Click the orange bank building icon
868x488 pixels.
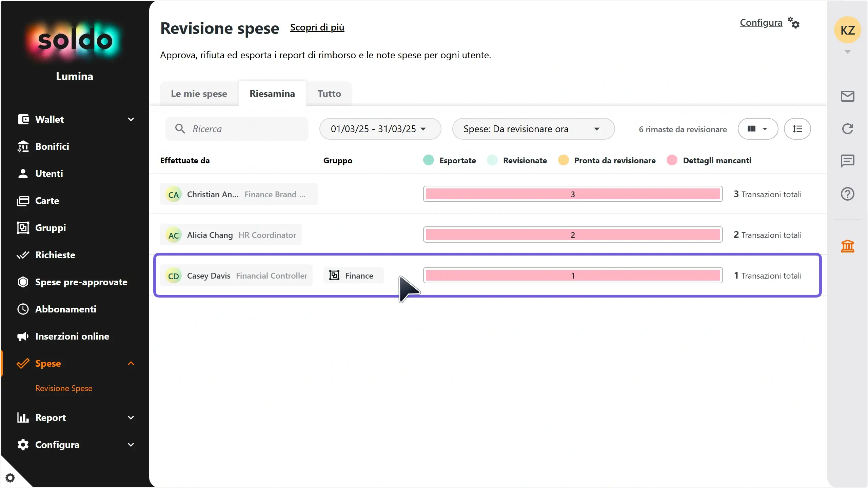[847, 246]
